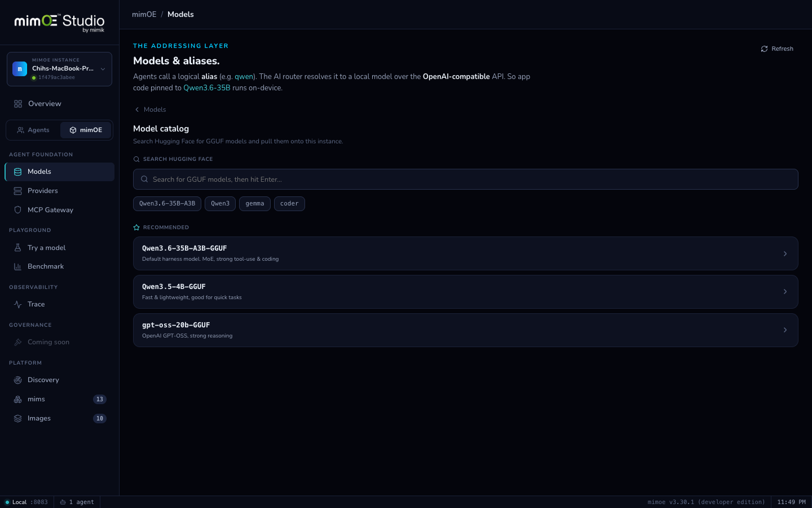Click the Recommended star icon

point(136,227)
